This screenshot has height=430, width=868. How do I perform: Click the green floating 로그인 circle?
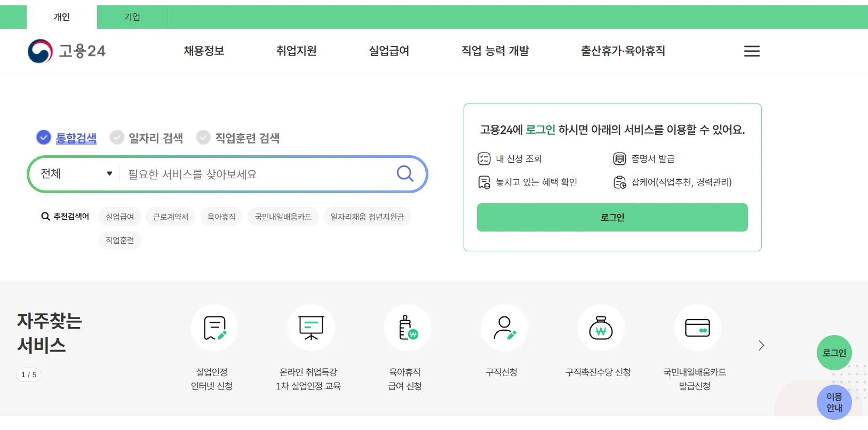pos(834,353)
